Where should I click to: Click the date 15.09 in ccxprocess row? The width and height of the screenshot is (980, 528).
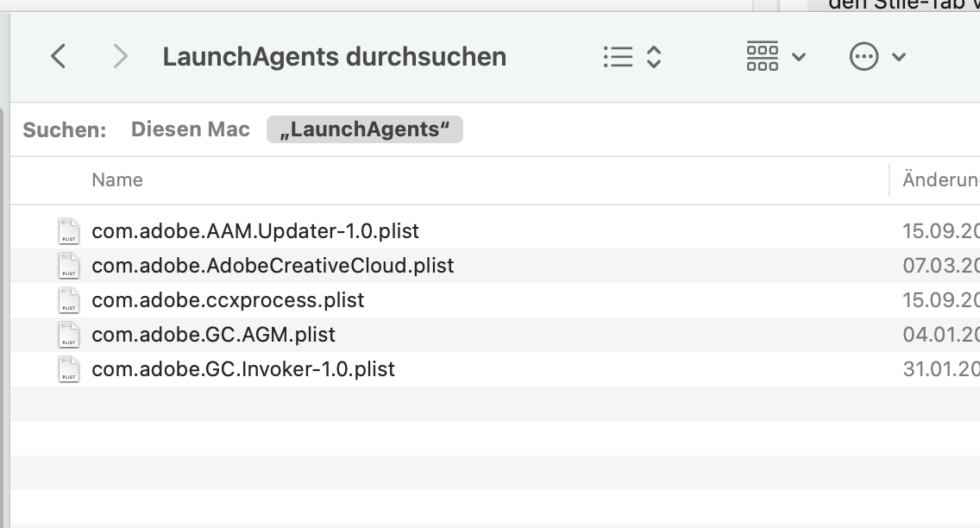(x=940, y=300)
